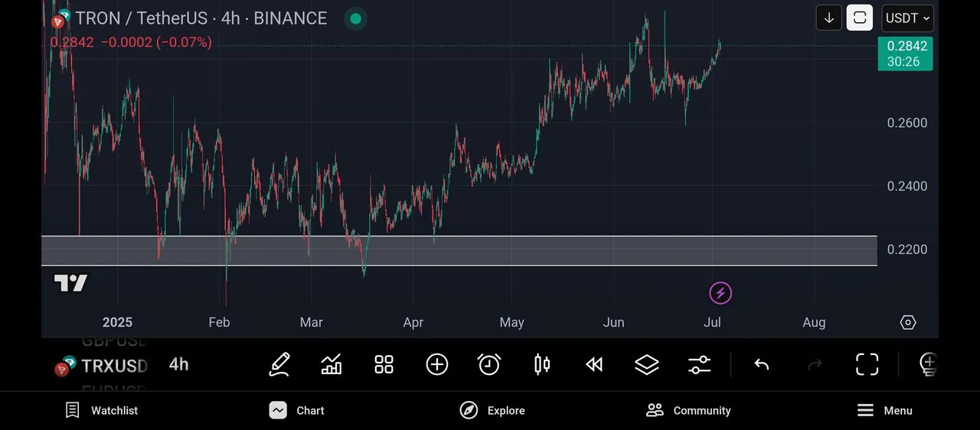The image size is (980, 430).
Task: Click the -0.0002 (-0.07%) price change text
Action: pos(156,42)
